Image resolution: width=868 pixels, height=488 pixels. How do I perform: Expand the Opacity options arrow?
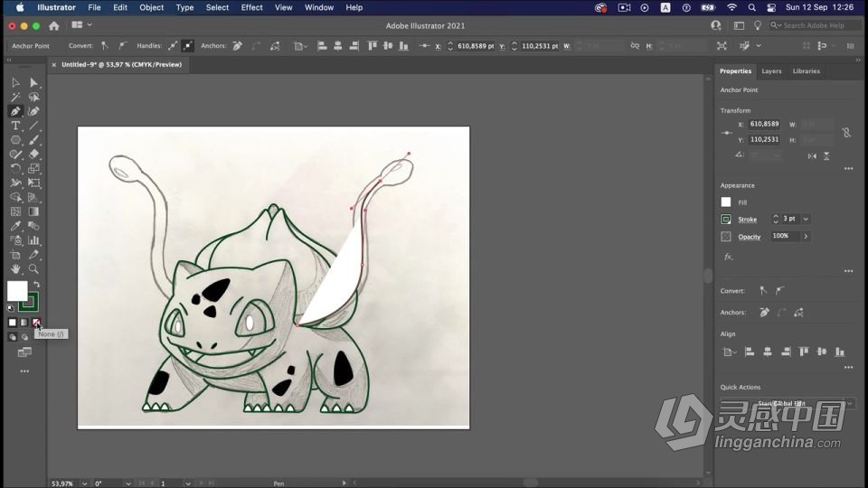[806, 236]
